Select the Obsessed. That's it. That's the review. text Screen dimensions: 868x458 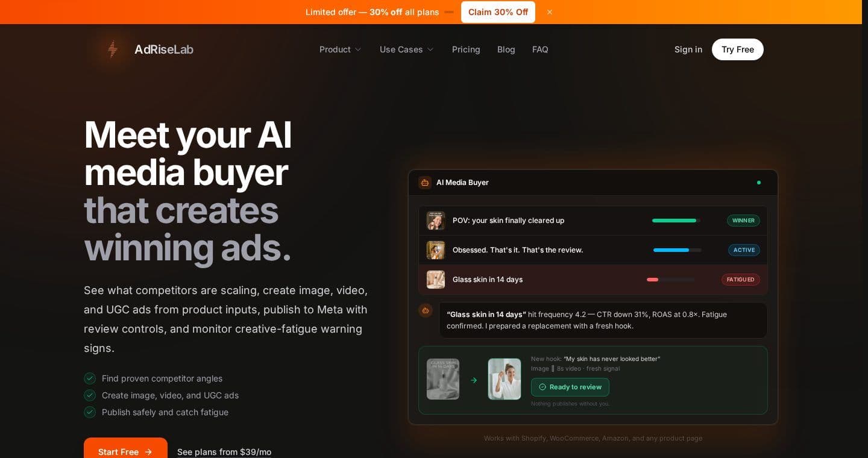518,250
